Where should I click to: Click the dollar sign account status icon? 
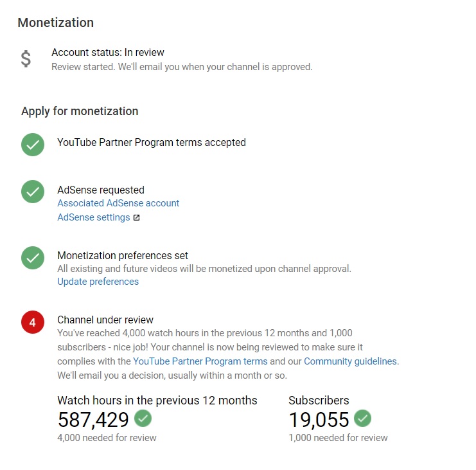pyautogui.click(x=26, y=59)
